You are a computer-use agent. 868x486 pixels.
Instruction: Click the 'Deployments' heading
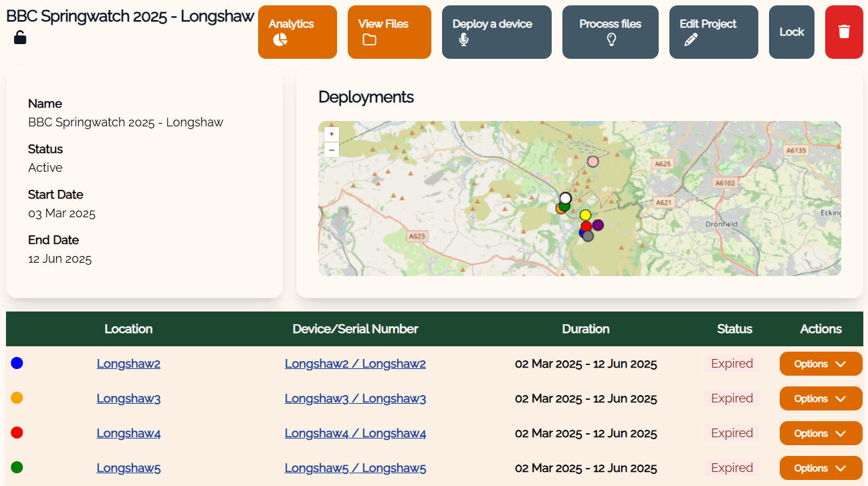point(366,97)
